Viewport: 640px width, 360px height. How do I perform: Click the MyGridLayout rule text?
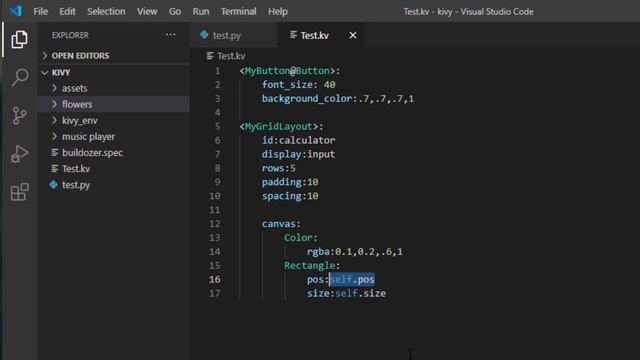click(281, 127)
